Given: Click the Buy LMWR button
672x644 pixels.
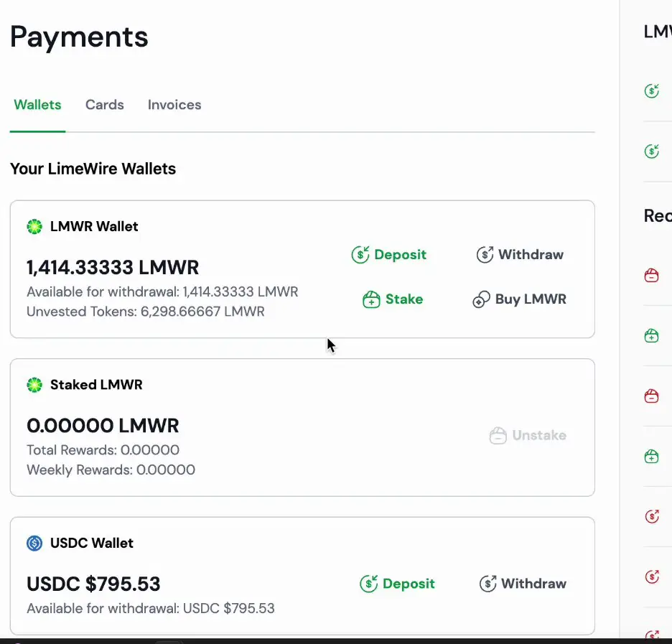Looking at the screenshot, I should click(x=519, y=299).
